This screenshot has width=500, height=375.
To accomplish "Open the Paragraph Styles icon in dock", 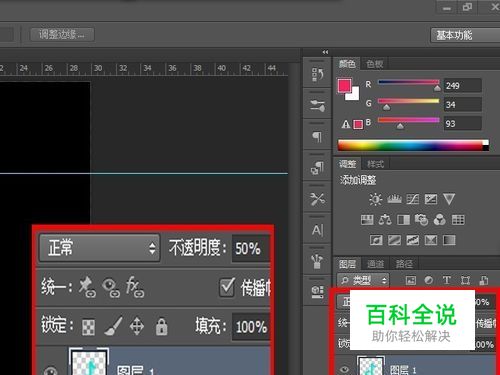I will pyautogui.click(x=317, y=168).
